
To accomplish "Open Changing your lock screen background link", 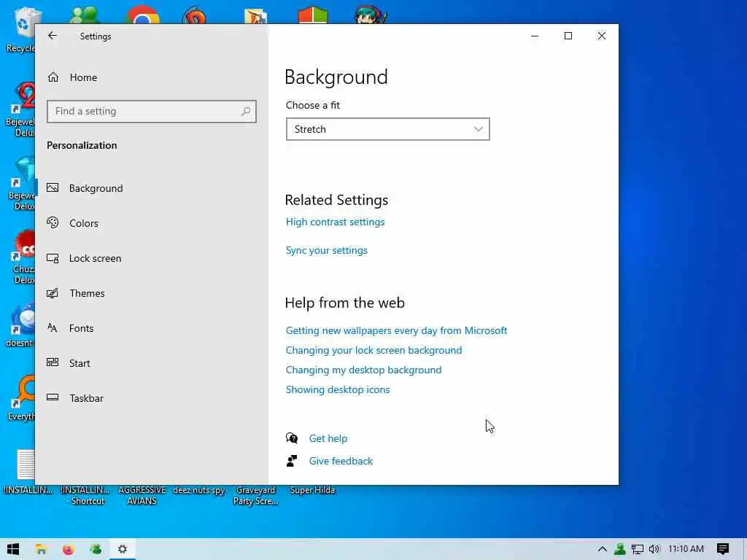I will coord(374,350).
